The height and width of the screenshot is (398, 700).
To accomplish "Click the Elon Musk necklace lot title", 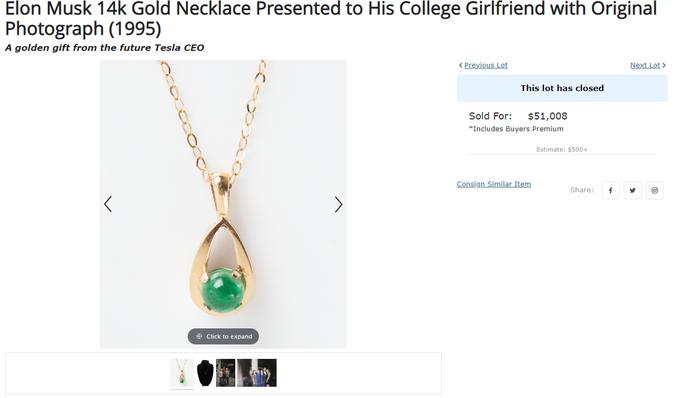I will tap(331, 19).
